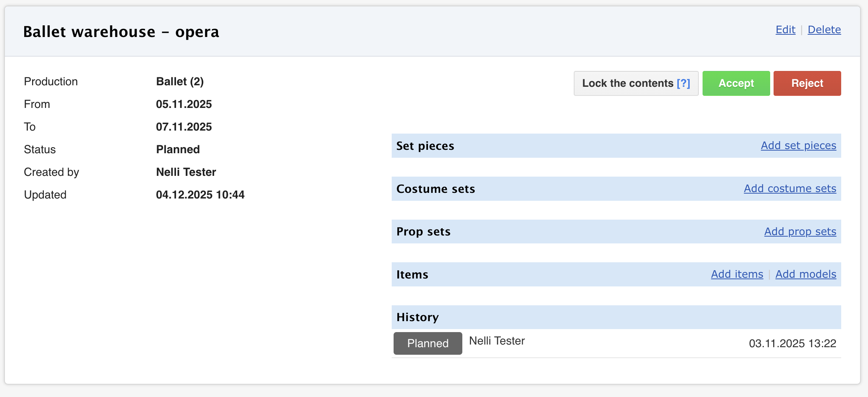Open the [?] help next to Lock
The height and width of the screenshot is (397, 868).
point(683,83)
